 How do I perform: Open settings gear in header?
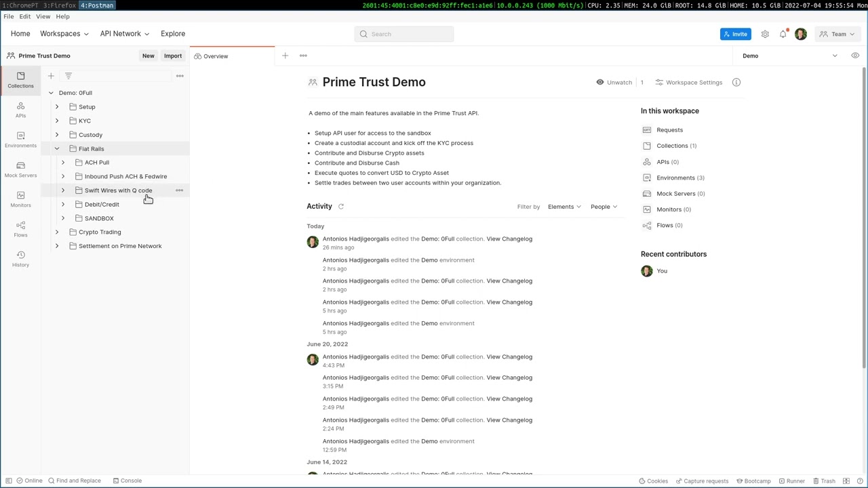(765, 34)
